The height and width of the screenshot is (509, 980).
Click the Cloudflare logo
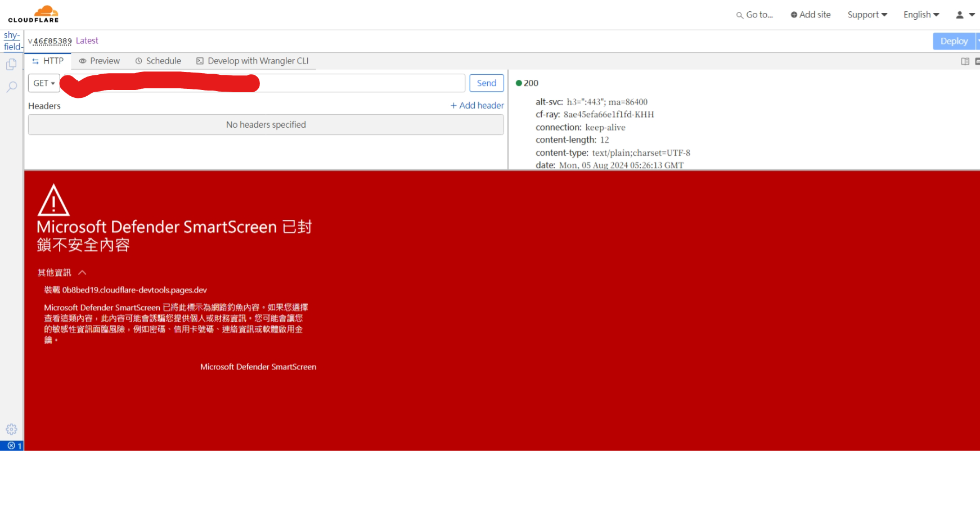tap(34, 14)
